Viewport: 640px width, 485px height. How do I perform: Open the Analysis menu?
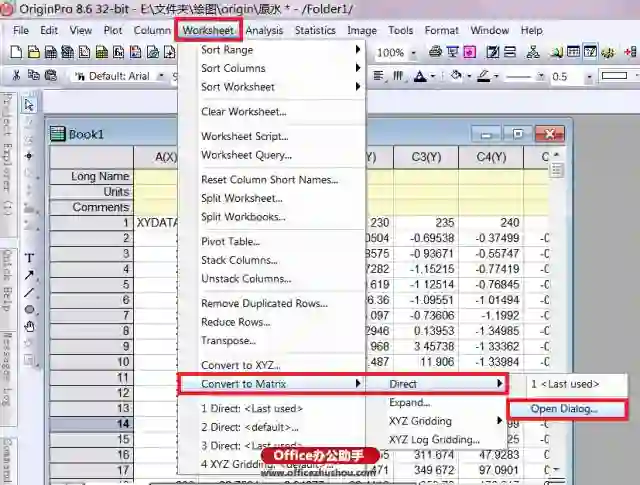264,30
